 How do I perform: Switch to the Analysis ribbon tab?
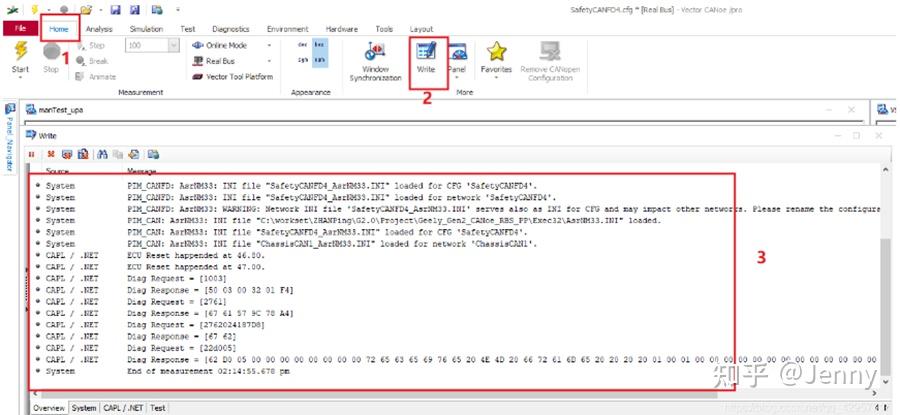pyautogui.click(x=99, y=29)
